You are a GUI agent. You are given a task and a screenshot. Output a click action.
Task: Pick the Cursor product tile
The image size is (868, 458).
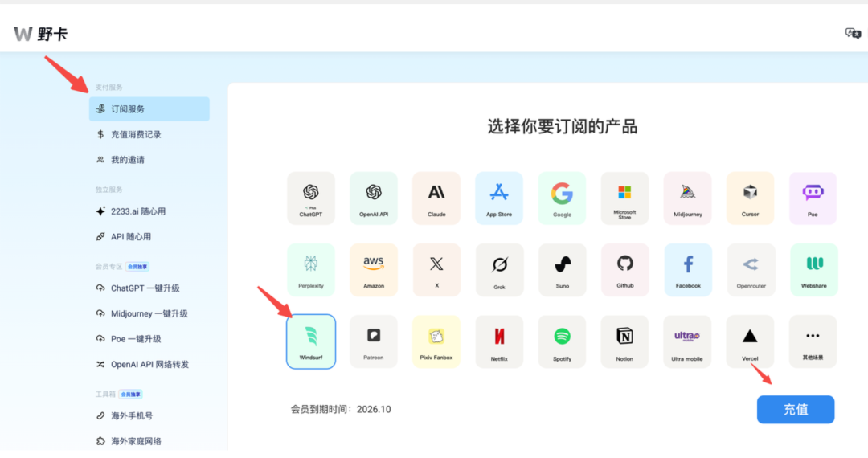[x=750, y=198]
